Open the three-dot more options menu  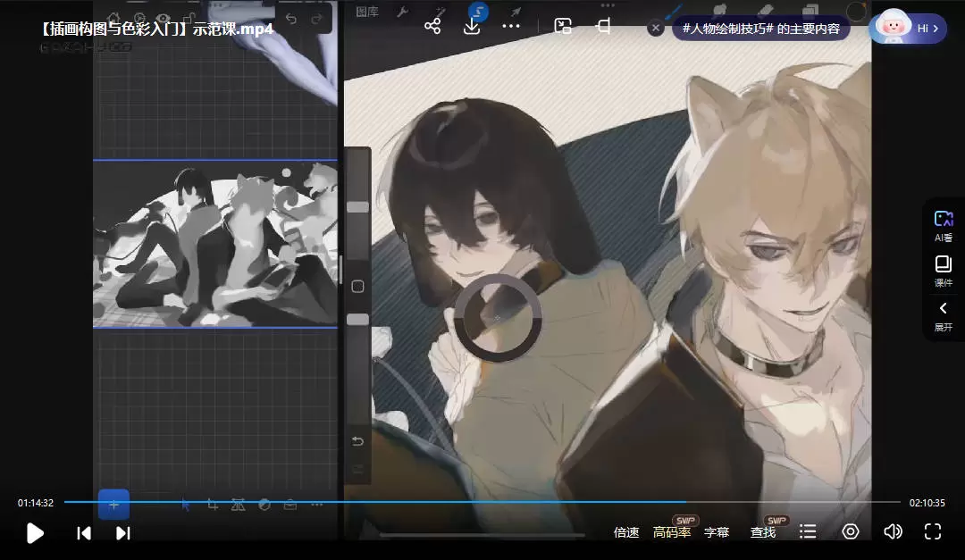click(x=511, y=26)
